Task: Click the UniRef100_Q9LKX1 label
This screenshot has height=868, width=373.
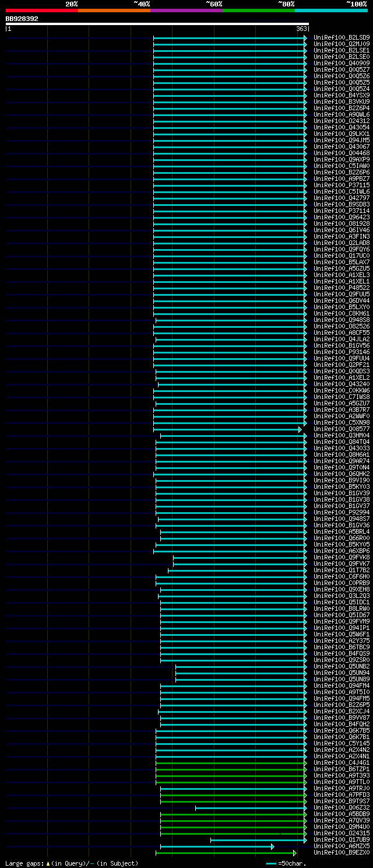Action: coord(342,134)
